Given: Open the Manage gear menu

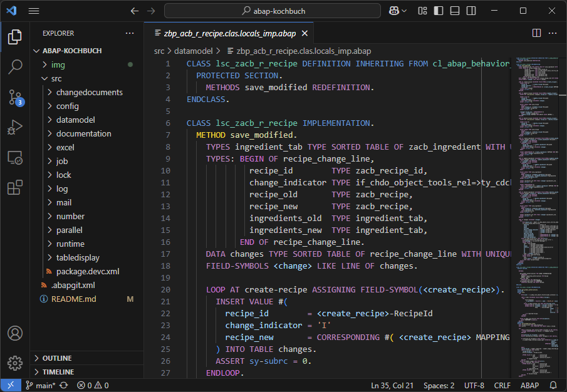Looking at the screenshot, I should (15, 363).
